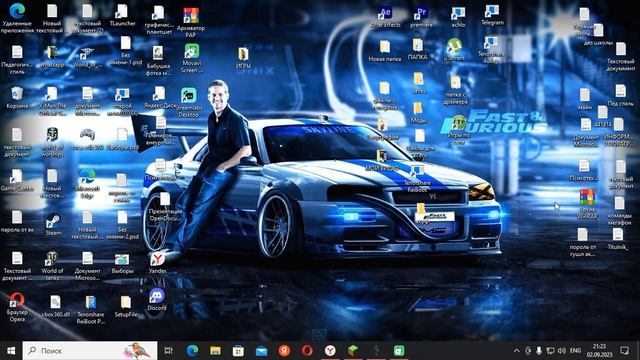Open Браузер Opera desktop shortcut
Screen dimensions: 640x360
point(17,307)
